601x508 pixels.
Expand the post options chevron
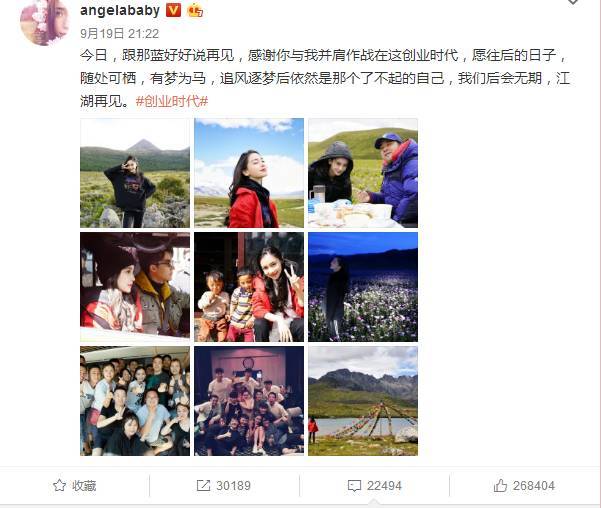(x=573, y=2)
